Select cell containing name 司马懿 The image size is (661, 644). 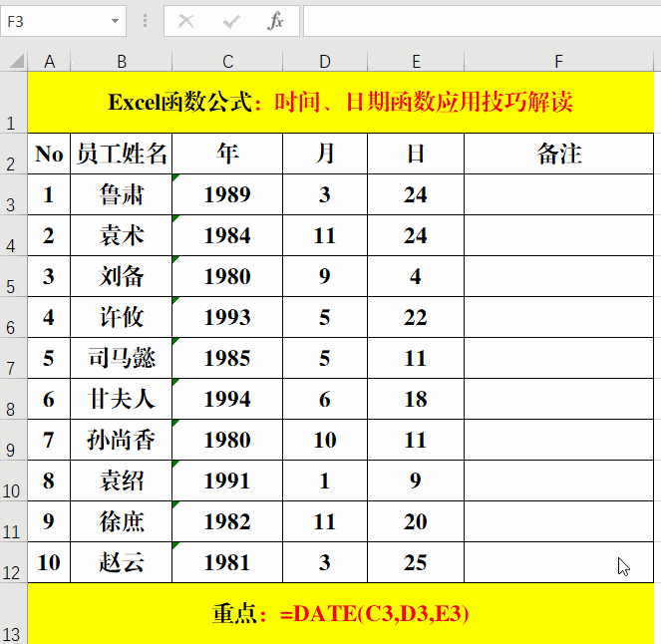coord(122,358)
